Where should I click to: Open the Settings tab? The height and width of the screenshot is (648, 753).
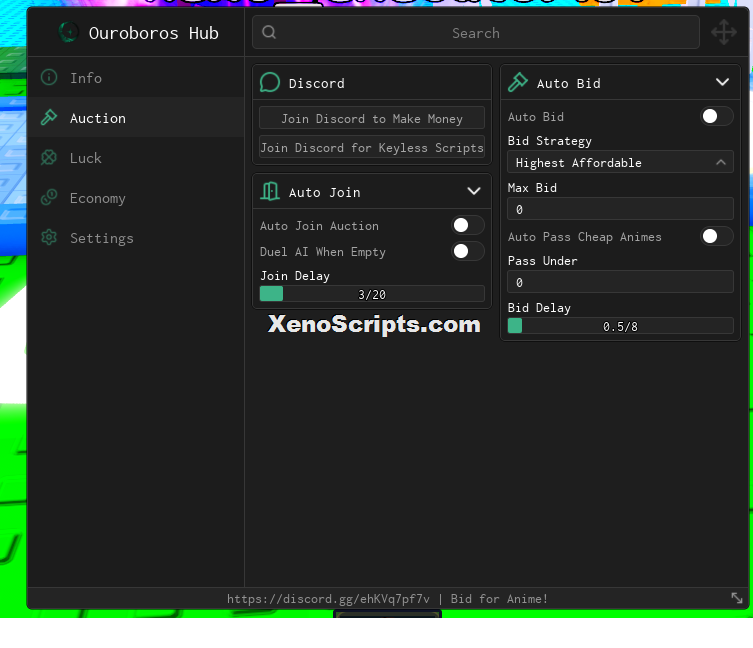136,237
